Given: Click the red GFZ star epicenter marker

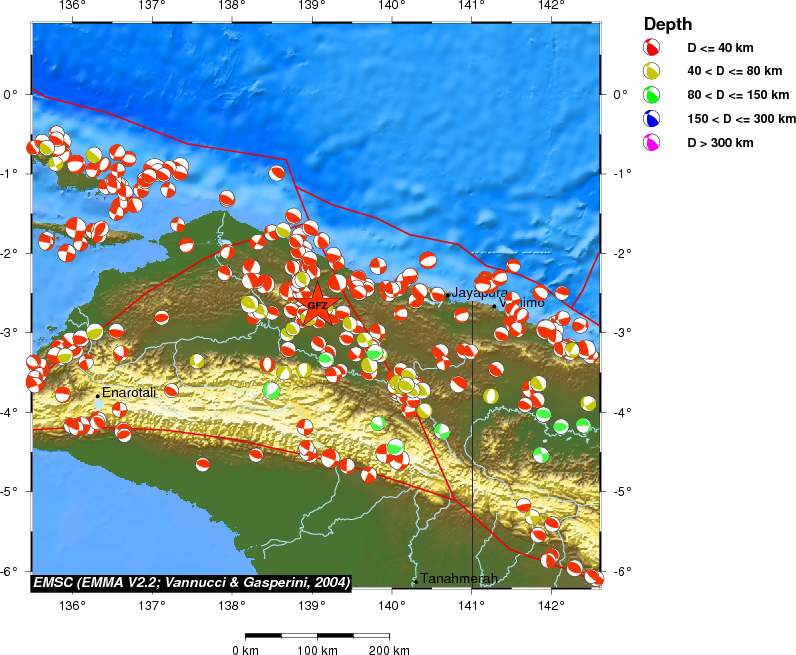Looking at the screenshot, I should click(317, 306).
